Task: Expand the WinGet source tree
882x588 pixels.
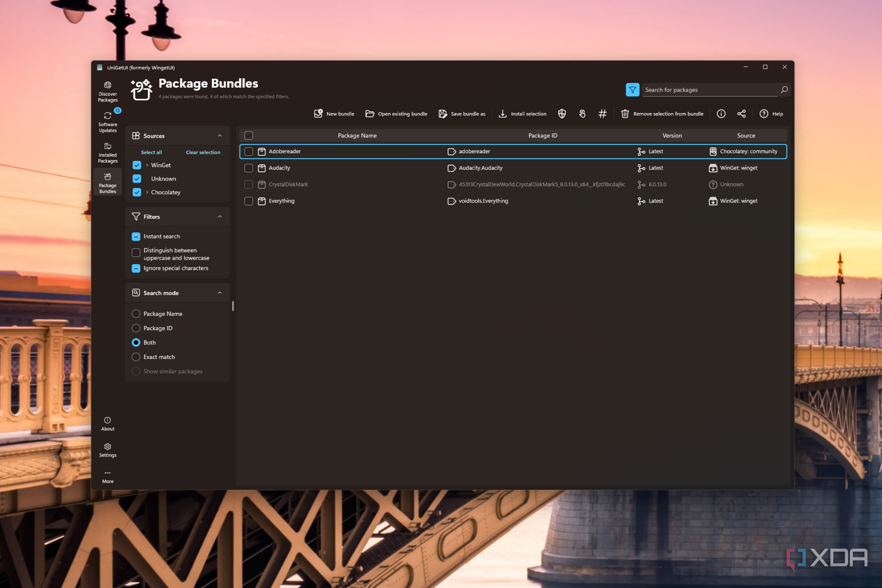Action: pos(147,165)
